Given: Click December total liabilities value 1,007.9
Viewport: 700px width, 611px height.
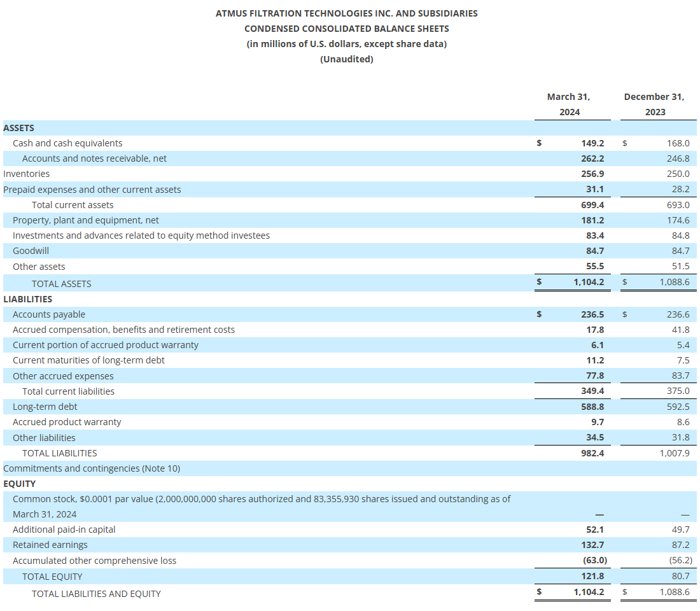Looking at the screenshot, I should [675, 453].
